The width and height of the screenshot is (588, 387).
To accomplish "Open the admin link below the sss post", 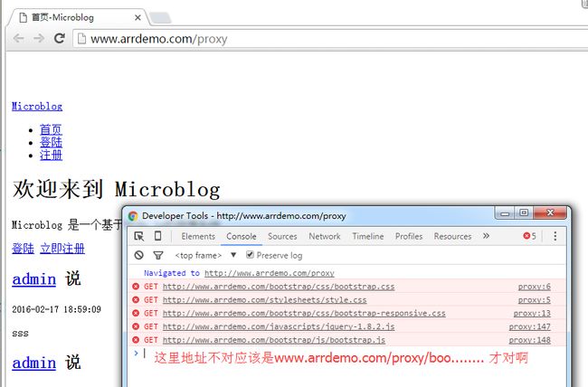I will tap(34, 363).
